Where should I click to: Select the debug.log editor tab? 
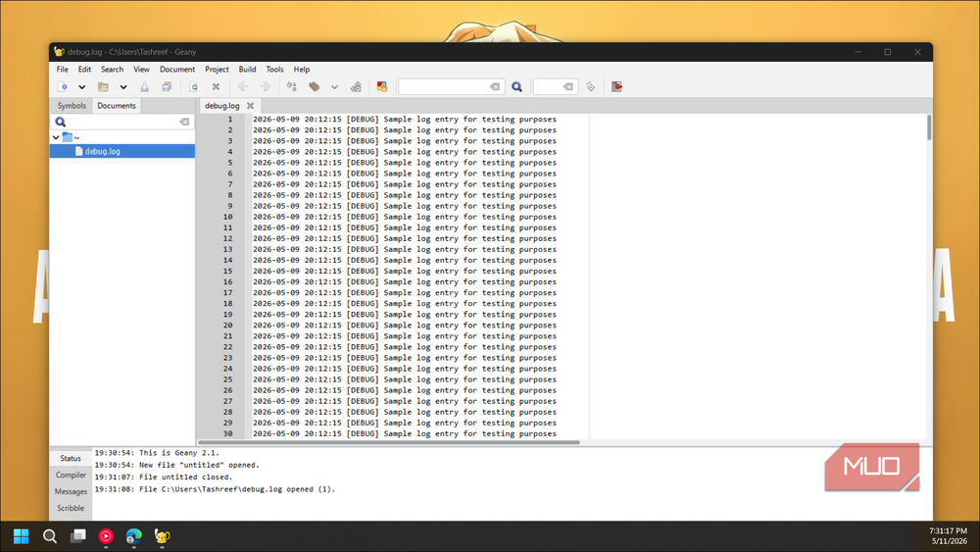click(x=221, y=106)
